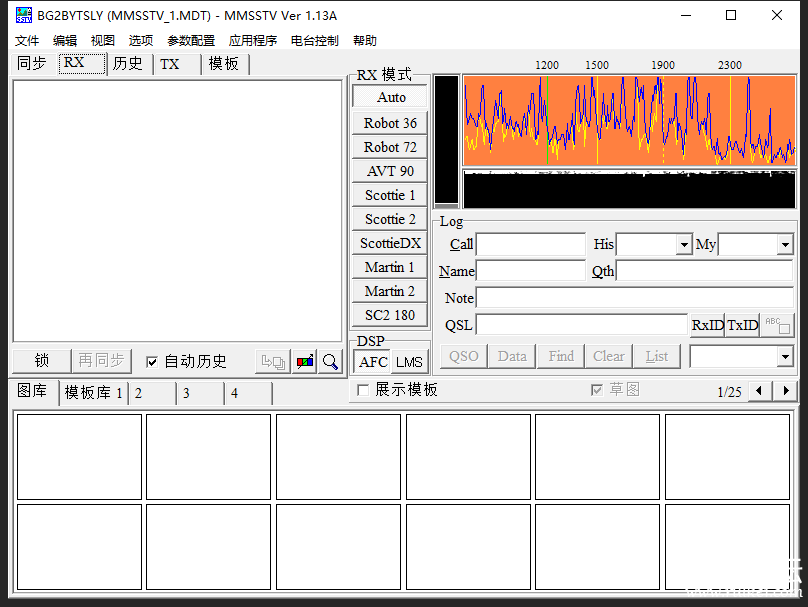This screenshot has width=808, height=607.
Task: Click the RxID button
Action: (x=708, y=325)
